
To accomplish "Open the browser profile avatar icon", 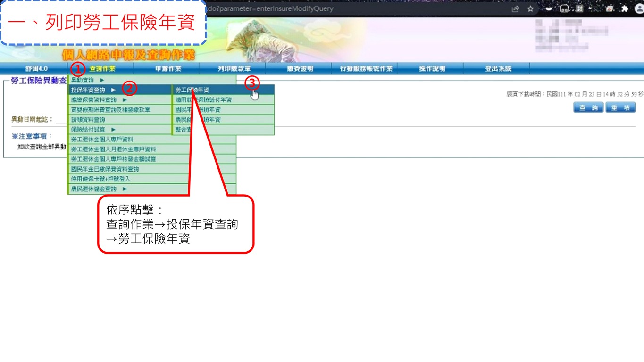I will [639, 8].
